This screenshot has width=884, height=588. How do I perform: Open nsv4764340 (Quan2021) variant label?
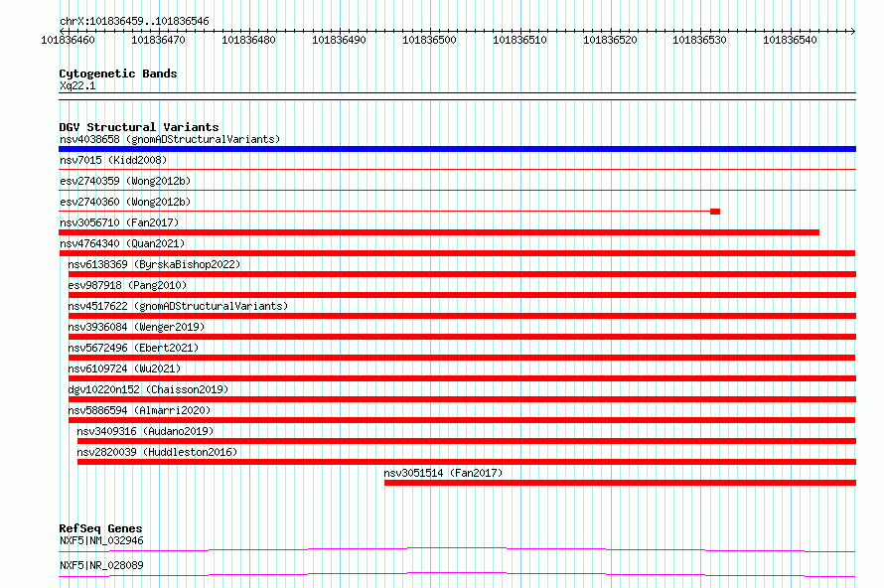coord(122,243)
